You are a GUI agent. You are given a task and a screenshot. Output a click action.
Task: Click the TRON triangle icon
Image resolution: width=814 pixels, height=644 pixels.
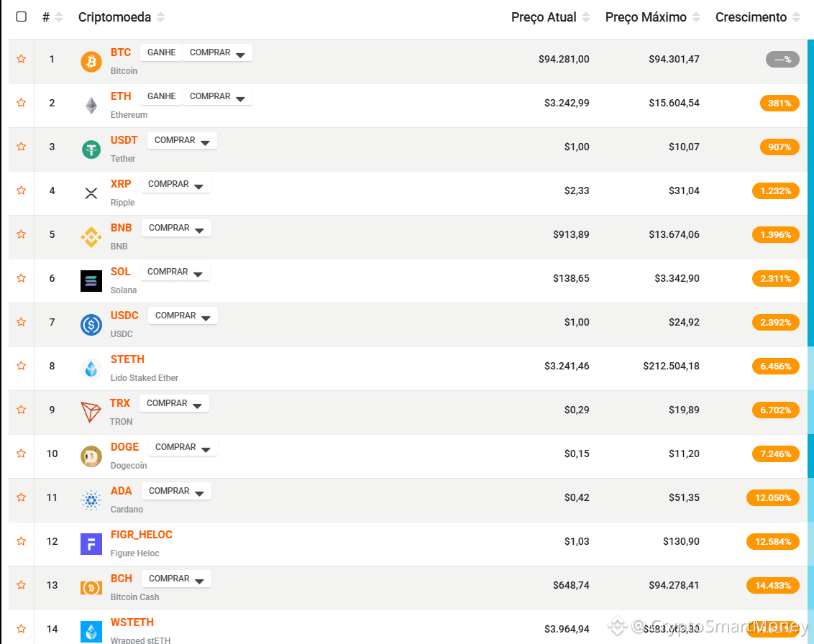[91, 413]
